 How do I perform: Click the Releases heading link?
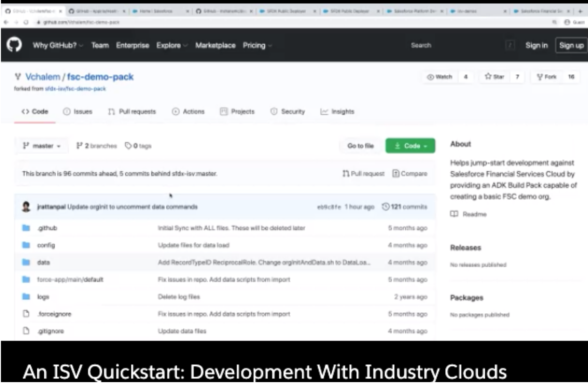click(465, 248)
